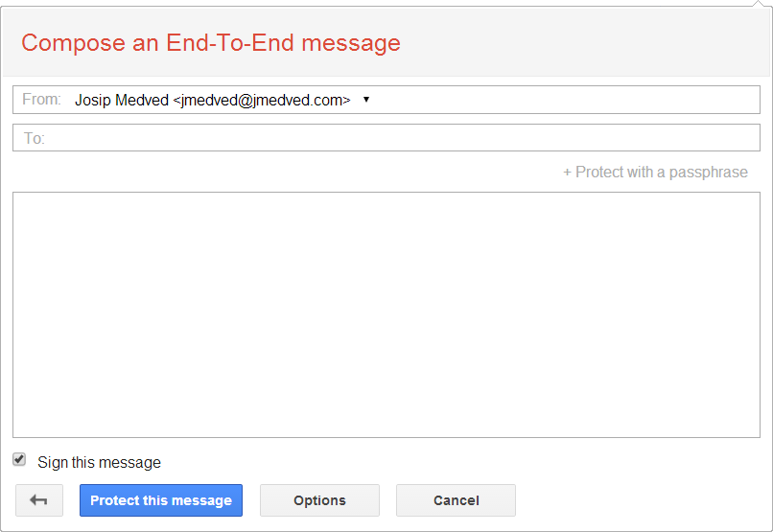This screenshot has width=773, height=532.
Task: Click the "From:" label
Action: point(41,100)
